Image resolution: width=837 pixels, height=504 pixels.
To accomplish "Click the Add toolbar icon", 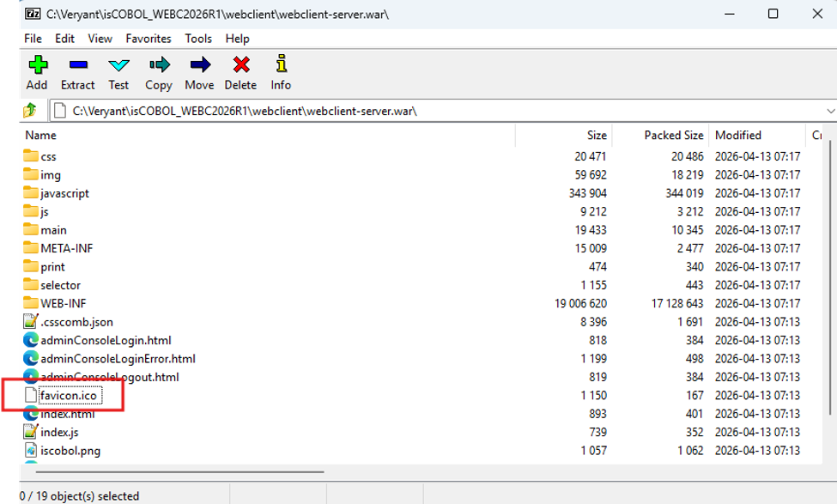I will pyautogui.click(x=38, y=64).
